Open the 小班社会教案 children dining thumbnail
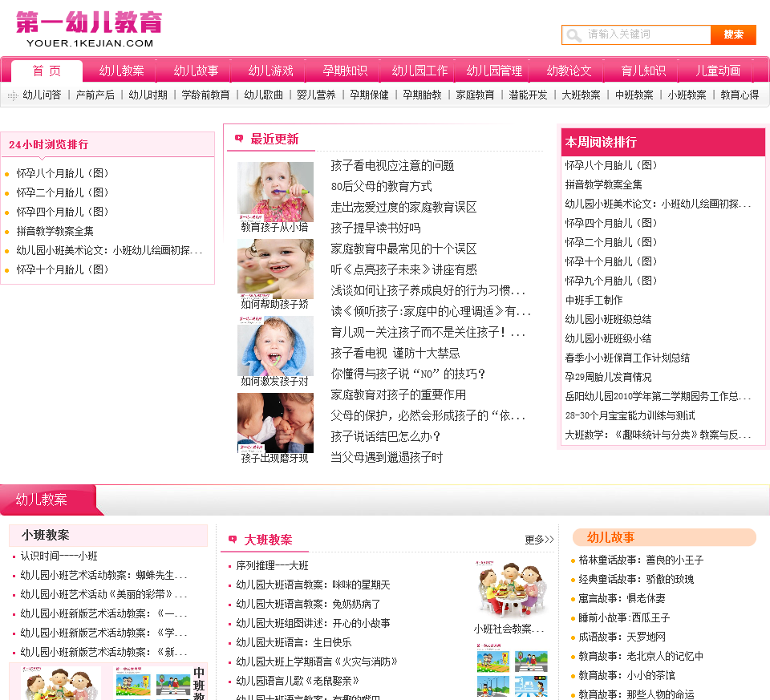 pyautogui.click(x=512, y=591)
